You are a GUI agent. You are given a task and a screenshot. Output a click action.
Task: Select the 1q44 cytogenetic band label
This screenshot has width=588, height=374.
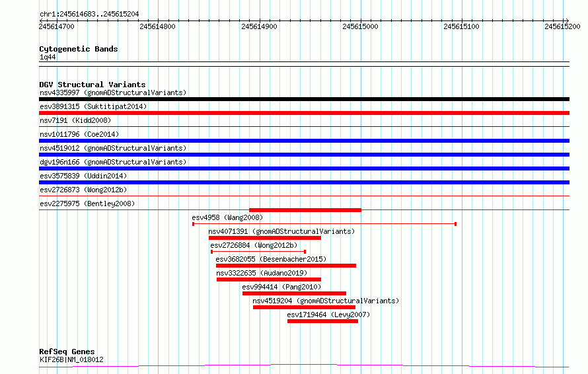click(x=48, y=57)
